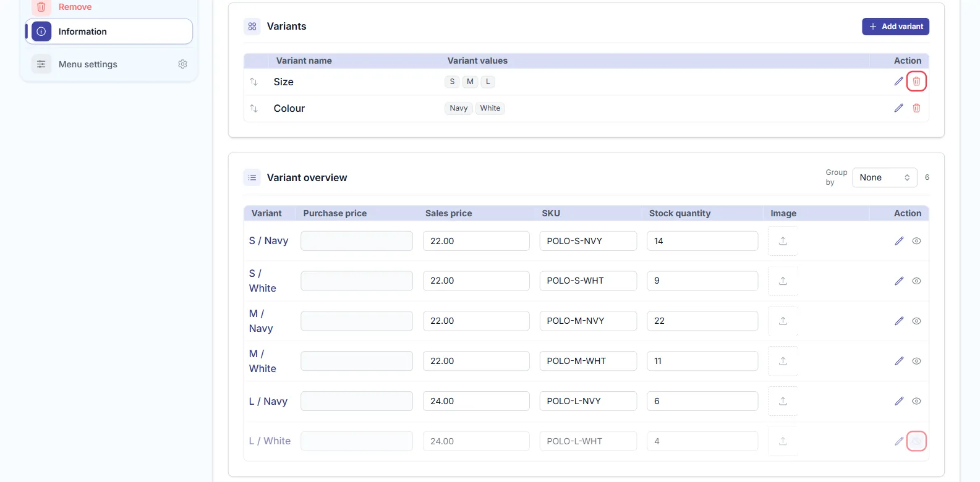Viewport: 980px width, 482px height.
Task: Toggle visibility of M / White variant
Action: pos(916,361)
